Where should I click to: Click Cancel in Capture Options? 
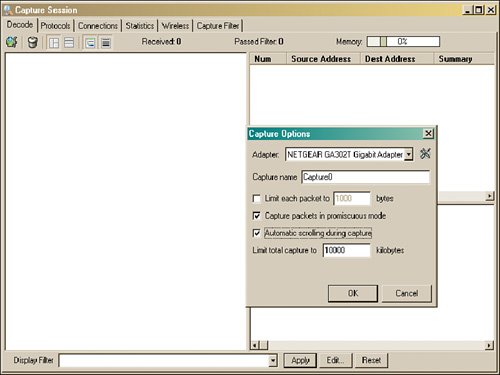[x=407, y=293]
